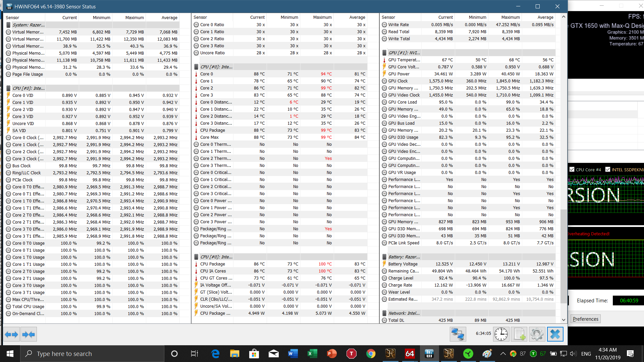The width and height of the screenshot is (644, 362).
Task: Open the Action Center notifications icon
Action: point(630,354)
